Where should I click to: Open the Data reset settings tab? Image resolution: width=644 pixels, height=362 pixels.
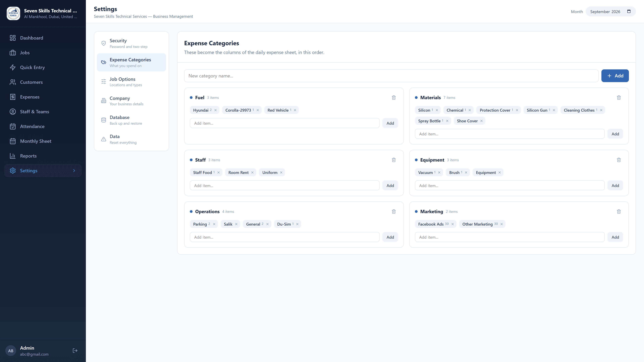[131, 139]
